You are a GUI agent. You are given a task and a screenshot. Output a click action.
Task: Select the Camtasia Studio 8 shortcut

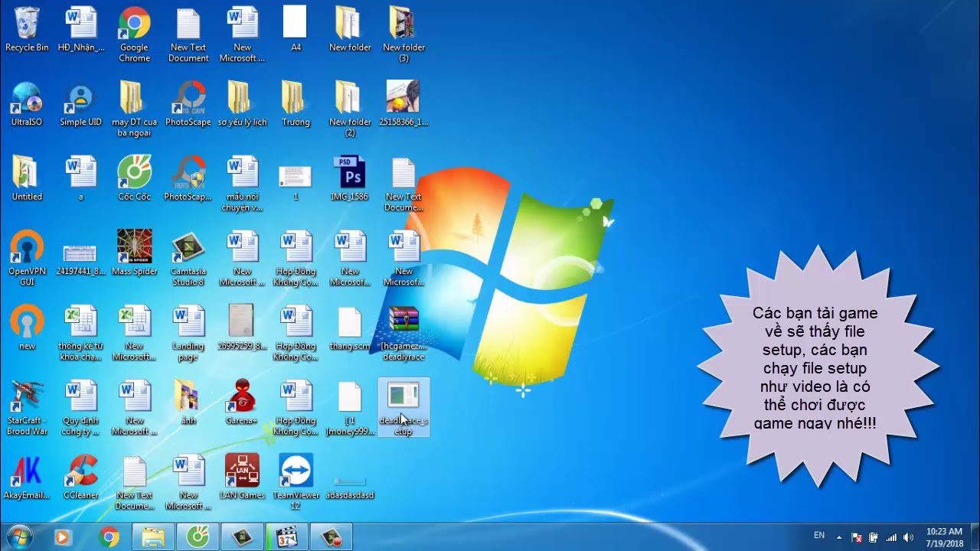pyautogui.click(x=188, y=259)
